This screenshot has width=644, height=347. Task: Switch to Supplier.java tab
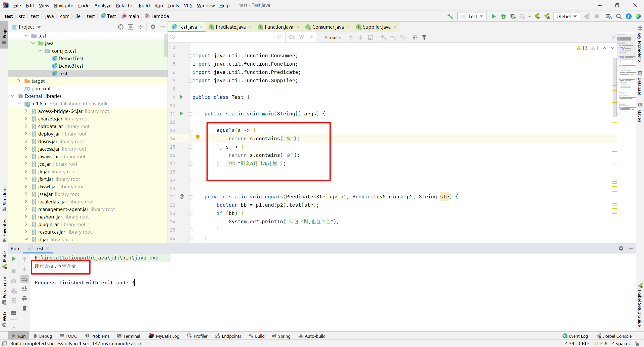[x=377, y=27]
